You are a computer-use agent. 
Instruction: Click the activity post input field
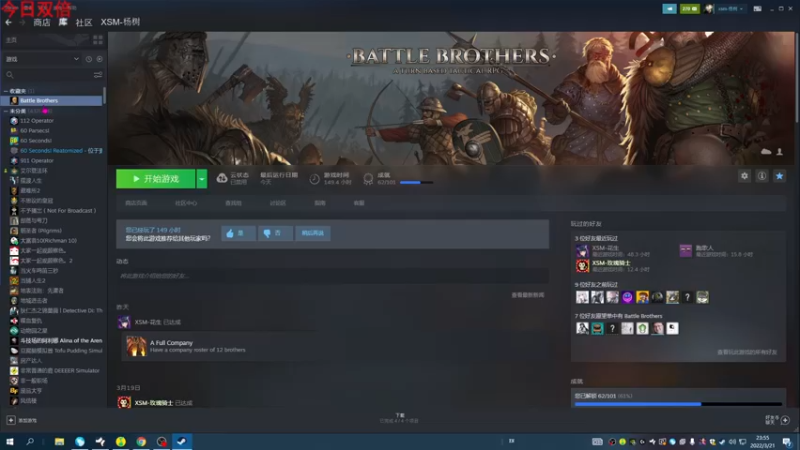point(333,276)
